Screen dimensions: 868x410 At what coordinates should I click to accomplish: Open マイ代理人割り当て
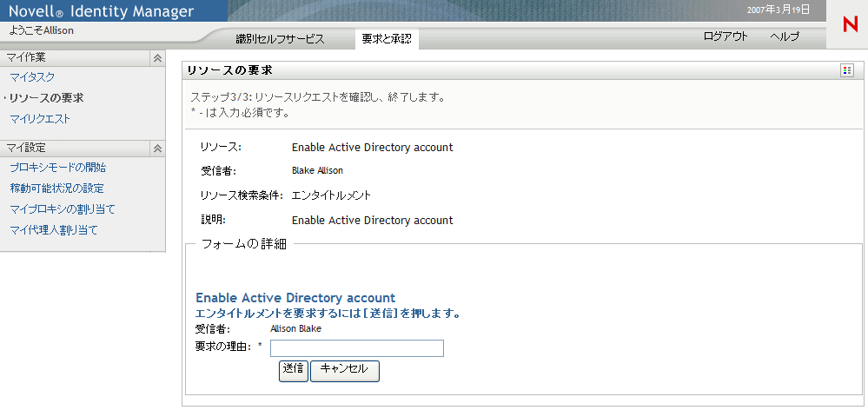click(x=53, y=230)
